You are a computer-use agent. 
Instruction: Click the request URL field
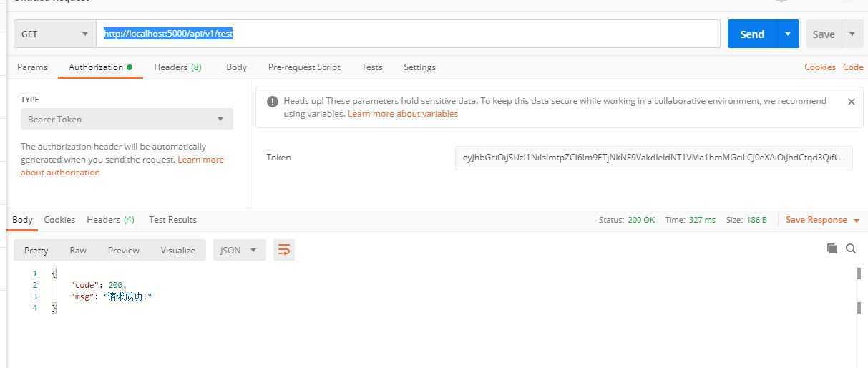coord(408,34)
